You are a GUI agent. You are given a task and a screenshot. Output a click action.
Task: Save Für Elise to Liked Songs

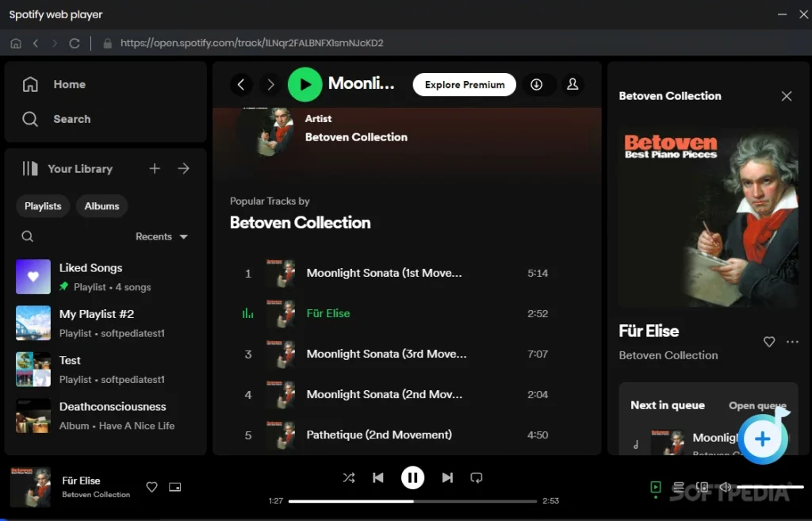(768, 342)
